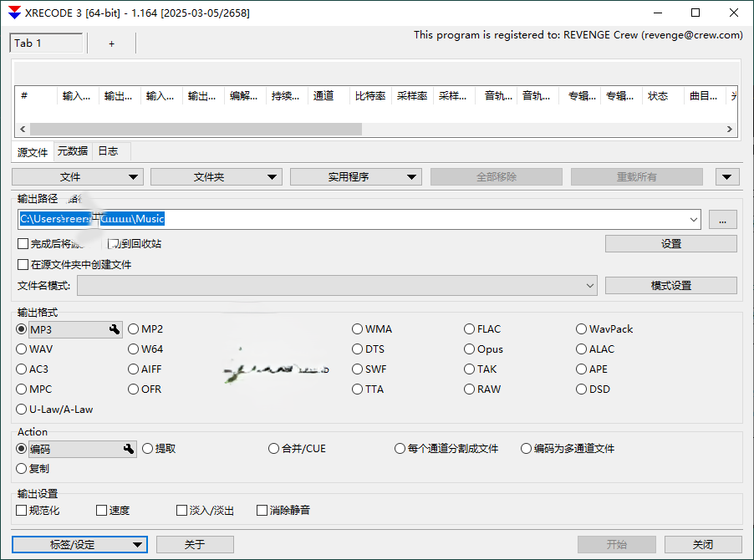Select TAK output format
The image size is (754, 560).
click(x=481, y=369)
